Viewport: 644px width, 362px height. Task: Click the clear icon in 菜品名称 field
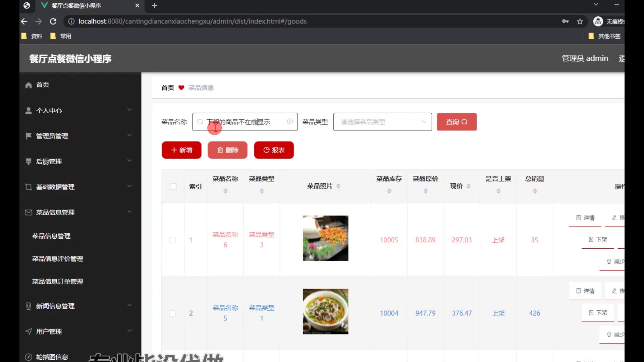[x=290, y=121]
